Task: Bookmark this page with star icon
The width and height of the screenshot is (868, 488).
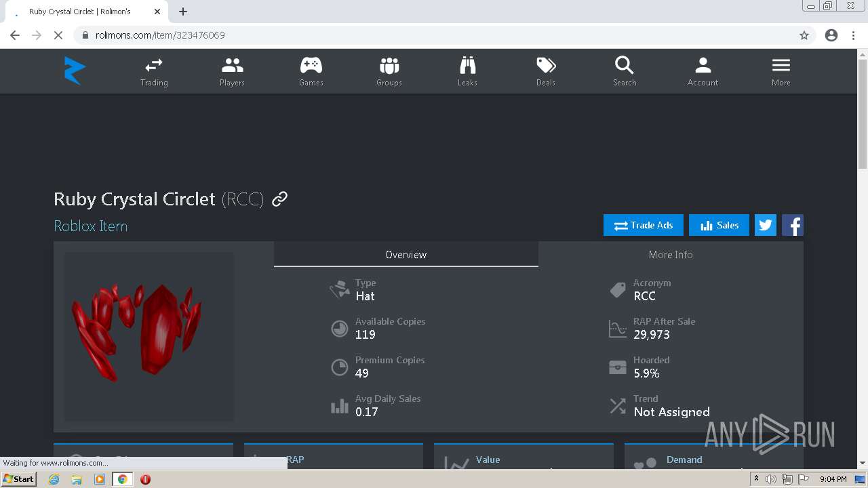Action: coord(804,35)
